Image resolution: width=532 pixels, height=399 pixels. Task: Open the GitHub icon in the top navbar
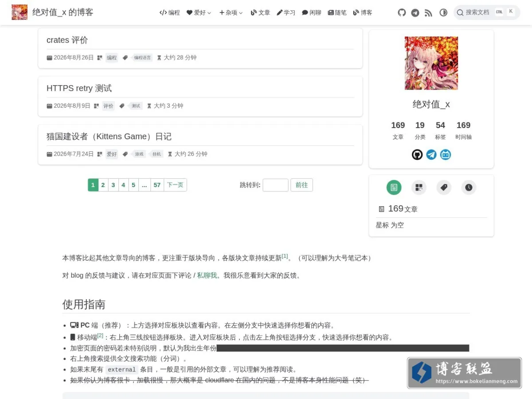point(402,12)
